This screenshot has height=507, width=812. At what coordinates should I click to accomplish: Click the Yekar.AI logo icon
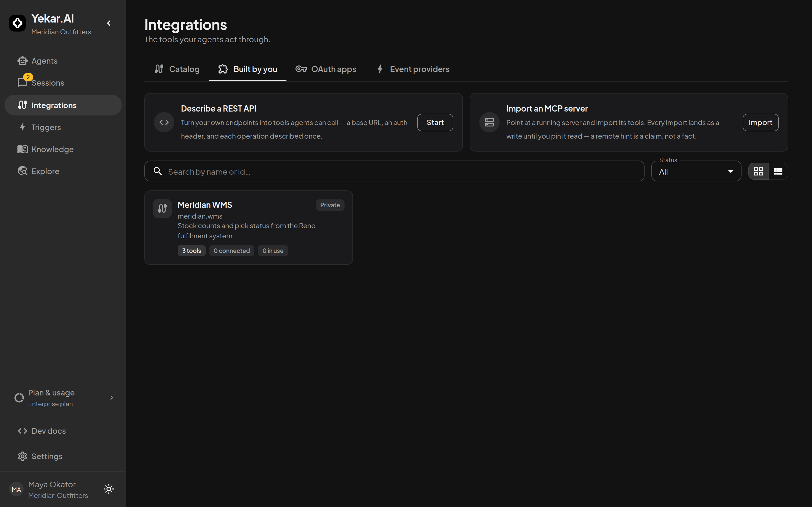click(x=17, y=23)
